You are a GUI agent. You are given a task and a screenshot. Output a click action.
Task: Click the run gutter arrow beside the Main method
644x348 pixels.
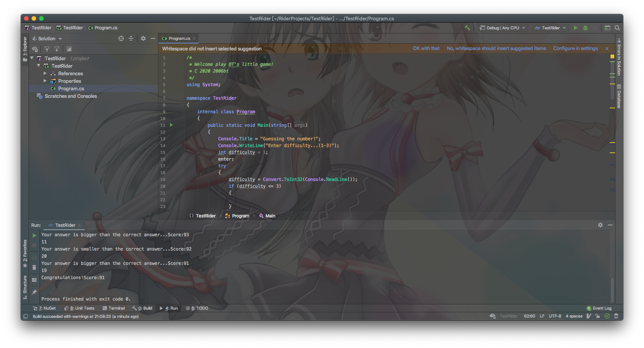coord(172,125)
